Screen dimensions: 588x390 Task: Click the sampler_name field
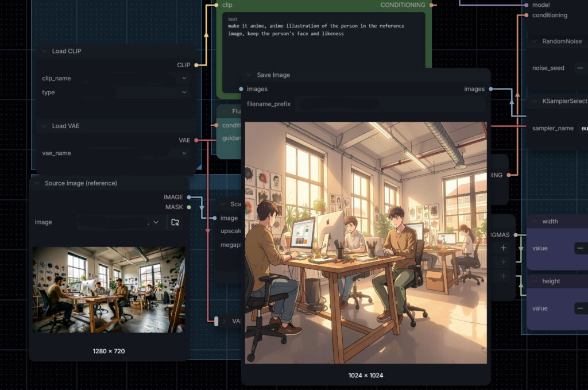[x=559, y=128]
